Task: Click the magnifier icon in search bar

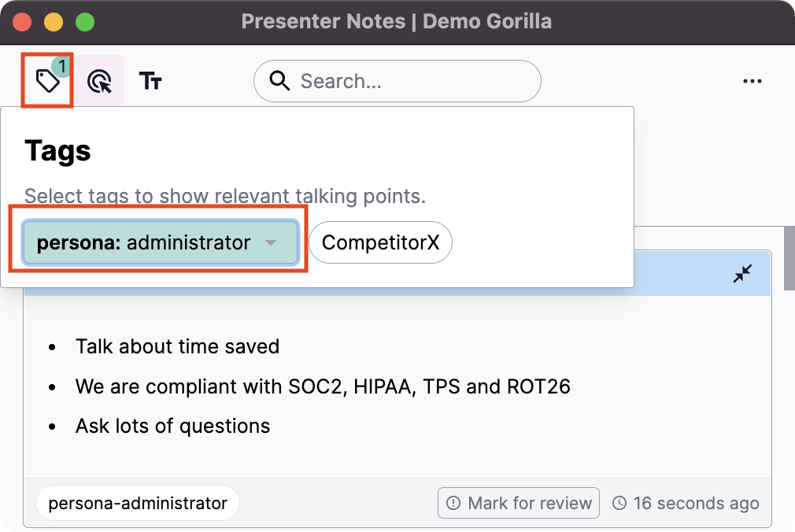Action: click(x=279, y=81)
